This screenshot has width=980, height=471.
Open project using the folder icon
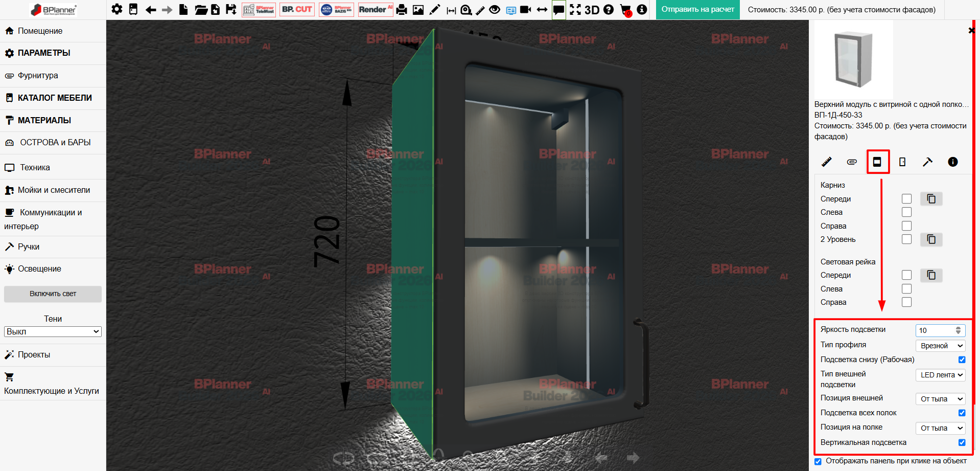click(201, 10)
